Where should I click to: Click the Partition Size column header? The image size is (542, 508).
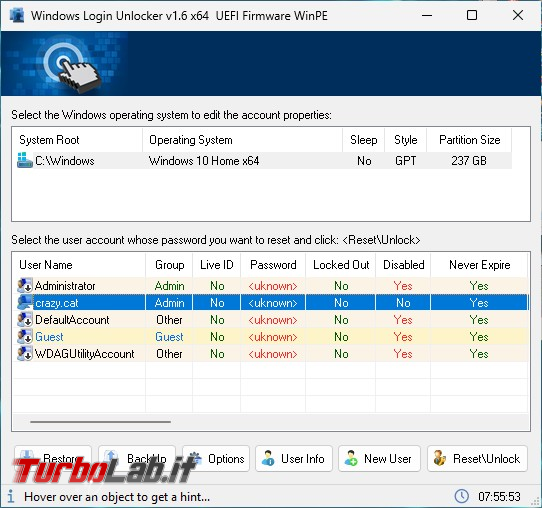pos(469,140)
